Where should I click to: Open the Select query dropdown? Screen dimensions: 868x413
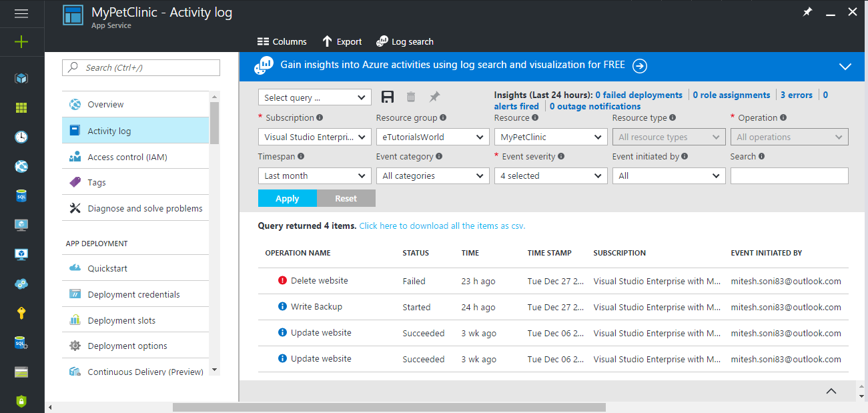pyautogui.click(x=315, y=97)
